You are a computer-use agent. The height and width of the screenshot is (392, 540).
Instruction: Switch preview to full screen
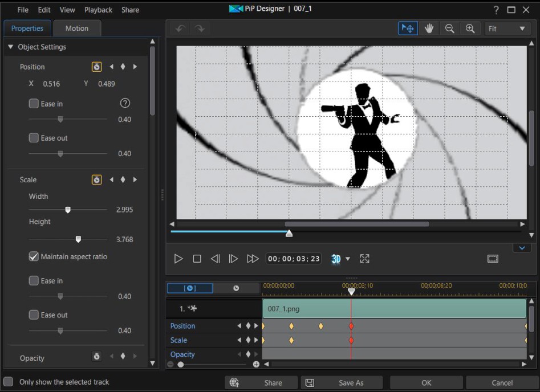365,259
